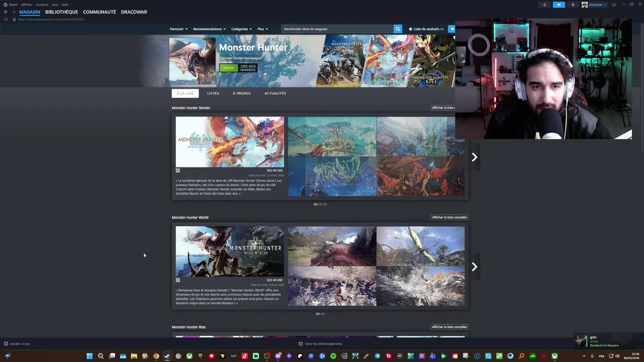
Task: Open File Explorer from the taskbar
Action: tap(134, 356)
